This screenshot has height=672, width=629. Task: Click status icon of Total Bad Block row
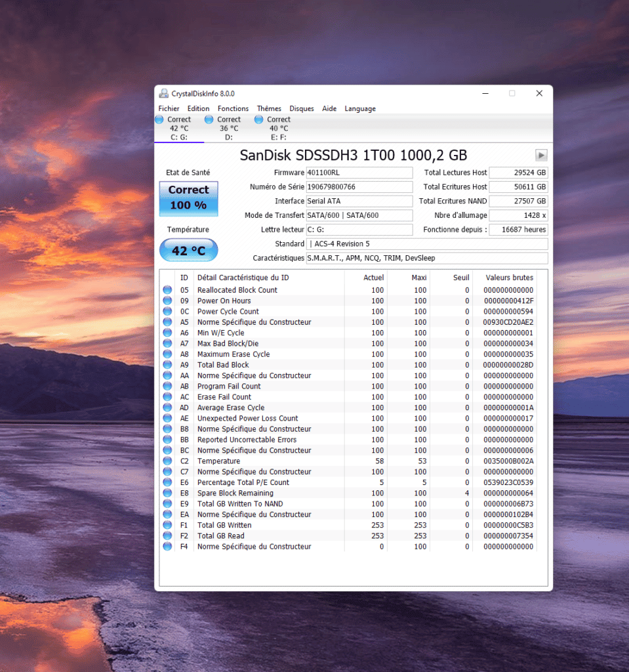click(167, 365)
